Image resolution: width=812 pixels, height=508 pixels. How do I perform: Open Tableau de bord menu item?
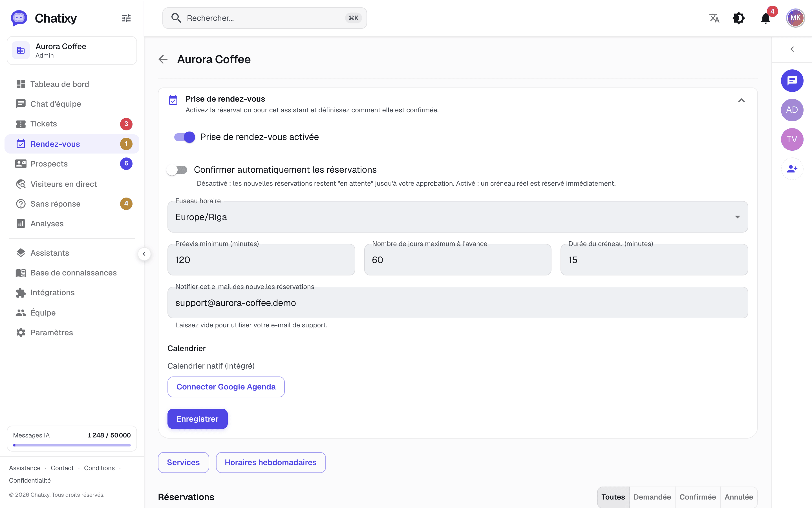click(x=72, y=84)
